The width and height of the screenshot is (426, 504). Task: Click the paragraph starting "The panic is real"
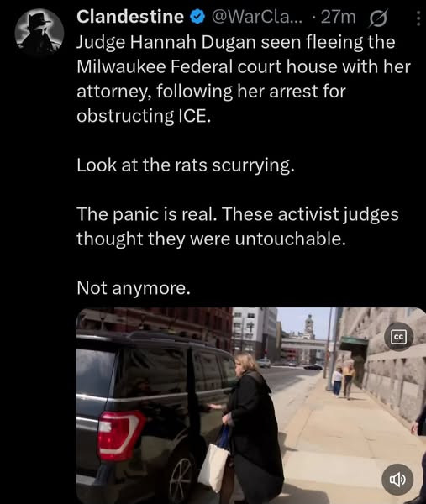coord(238,226)
